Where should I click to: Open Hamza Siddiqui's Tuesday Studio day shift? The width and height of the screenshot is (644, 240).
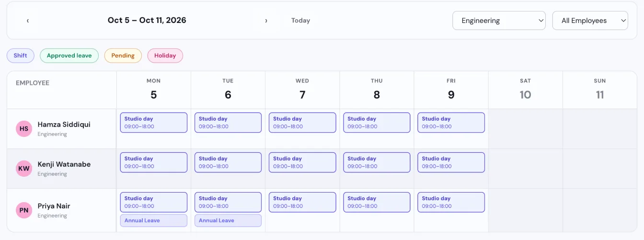point(228,123)
